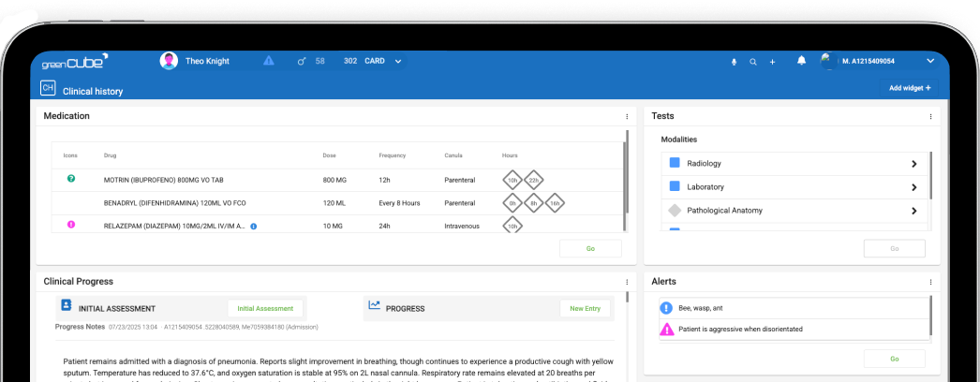Expand the Radiology modality
Image resolution: width=980 pixels, height=382 pixels.
tap(913, 164)
